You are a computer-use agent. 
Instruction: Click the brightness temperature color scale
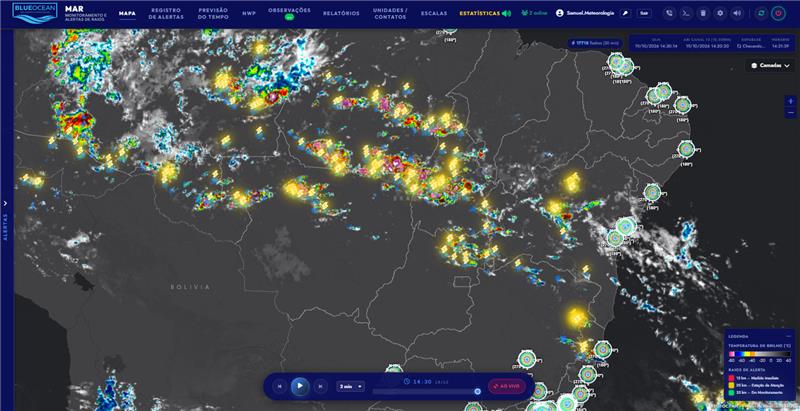(759, 354)
